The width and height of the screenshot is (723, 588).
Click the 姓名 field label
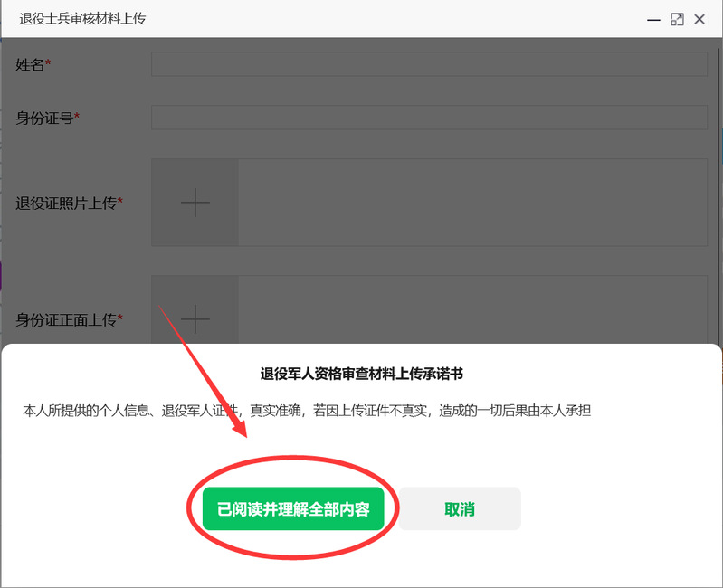(30, 64)
